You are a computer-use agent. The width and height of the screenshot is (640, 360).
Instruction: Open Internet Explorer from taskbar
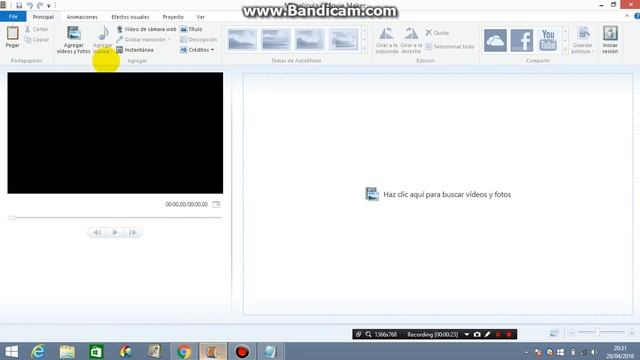(x=38, y=351)
